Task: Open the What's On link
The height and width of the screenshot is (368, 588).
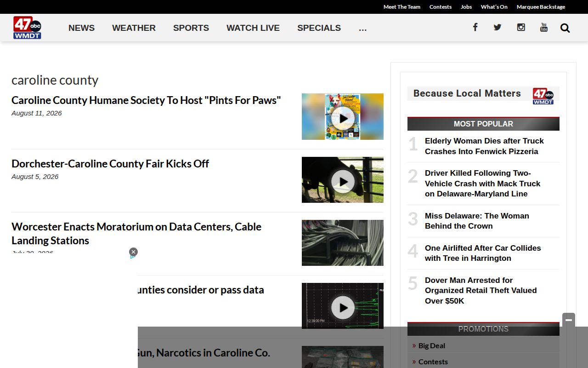Action: coord(494,7)
